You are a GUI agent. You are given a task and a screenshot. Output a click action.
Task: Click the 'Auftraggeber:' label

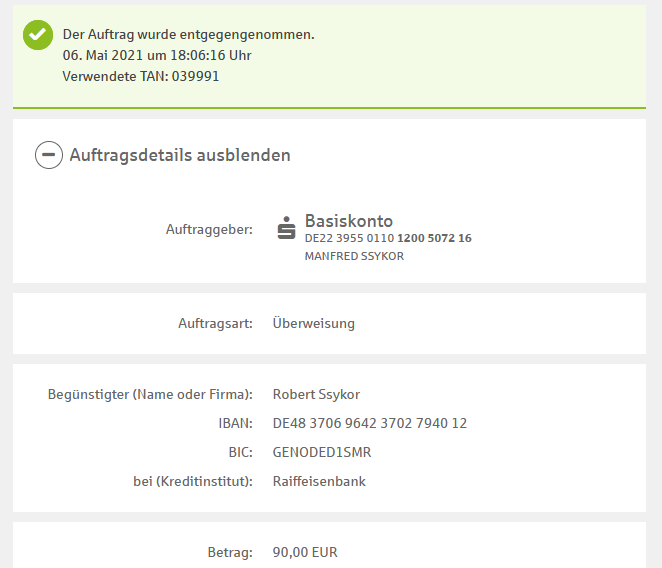(x=209, y=230)
